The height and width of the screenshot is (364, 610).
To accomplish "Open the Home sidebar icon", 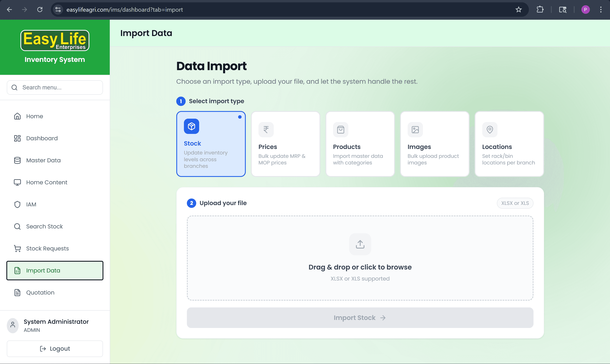I will pyautogui.click(x=17, y=116).
